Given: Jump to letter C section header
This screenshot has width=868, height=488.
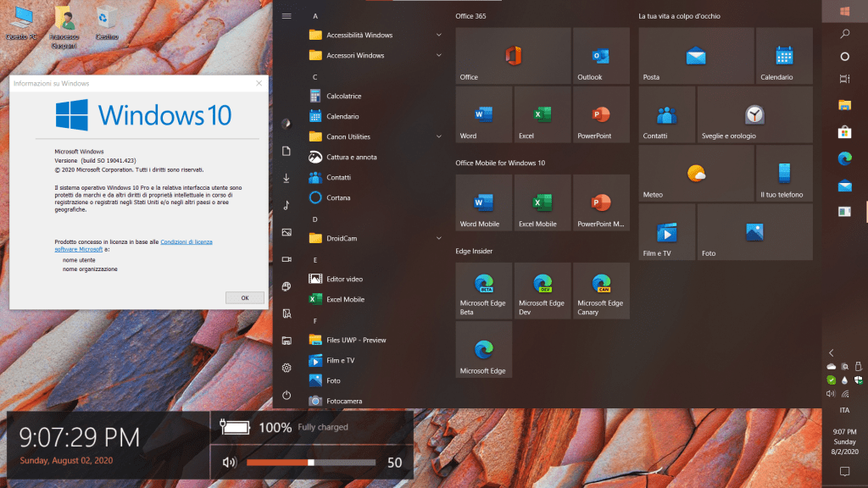Looking at the screenshot, I should click(x=314, y=77).
